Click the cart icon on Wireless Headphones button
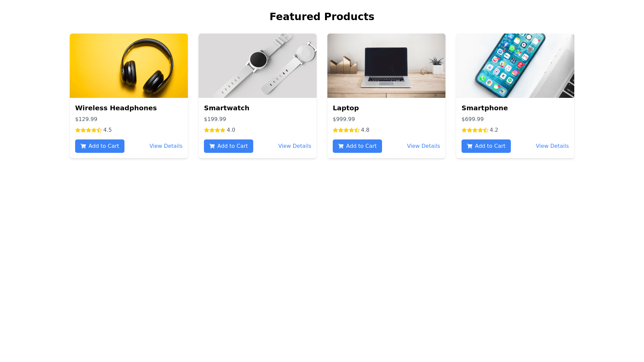 (83, 146)
